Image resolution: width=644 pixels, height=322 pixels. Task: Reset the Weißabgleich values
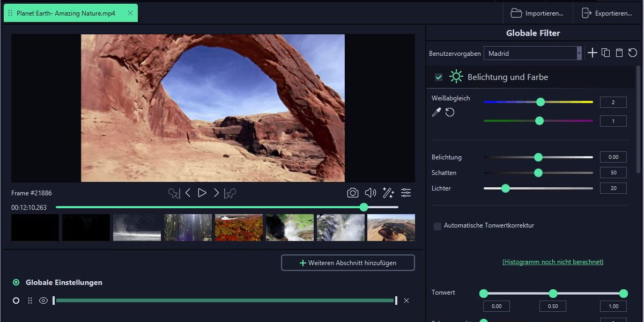pos(450,112)
